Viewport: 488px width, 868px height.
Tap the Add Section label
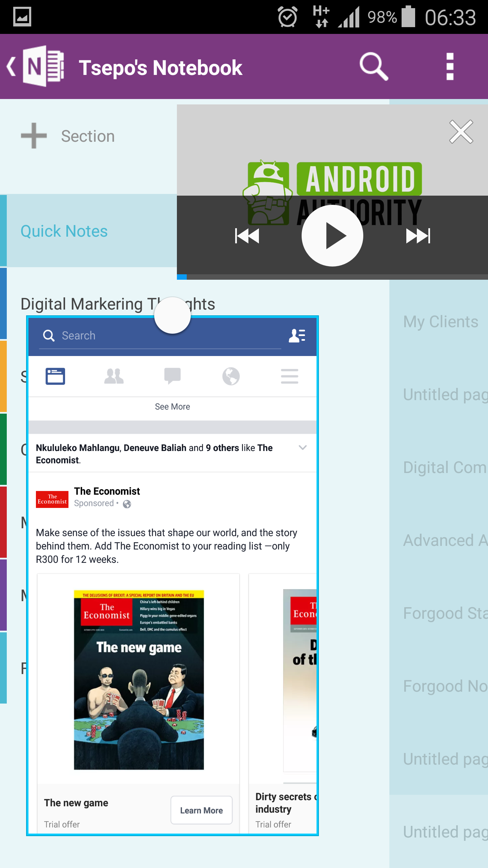tap(88, 136)
